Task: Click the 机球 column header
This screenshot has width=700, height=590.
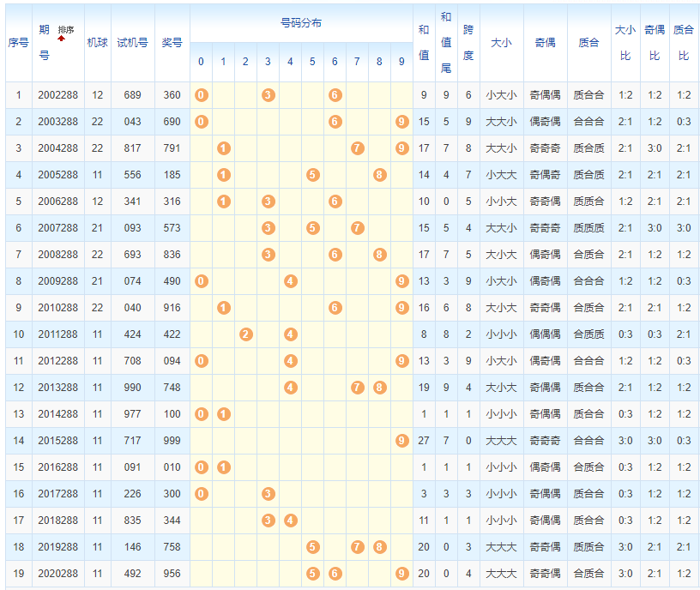Action: point(97,43)
